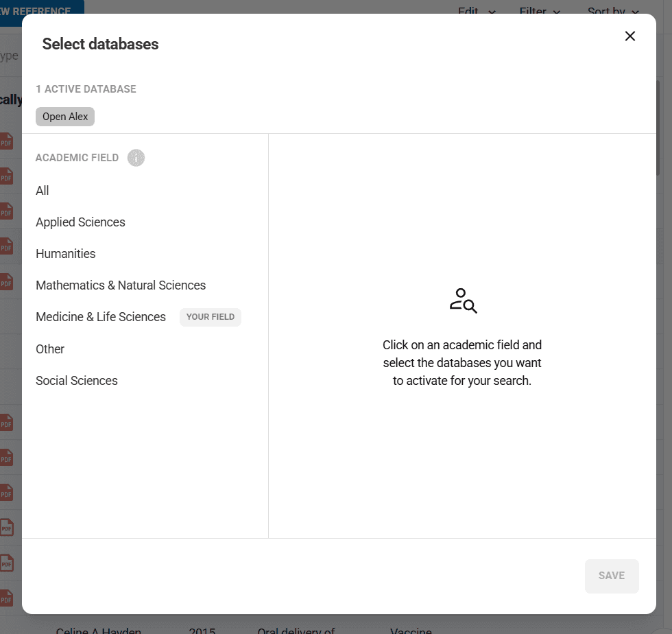Select Applied Sciences field
The height and width of the screenshot is (634, 672).
point(80,222)
